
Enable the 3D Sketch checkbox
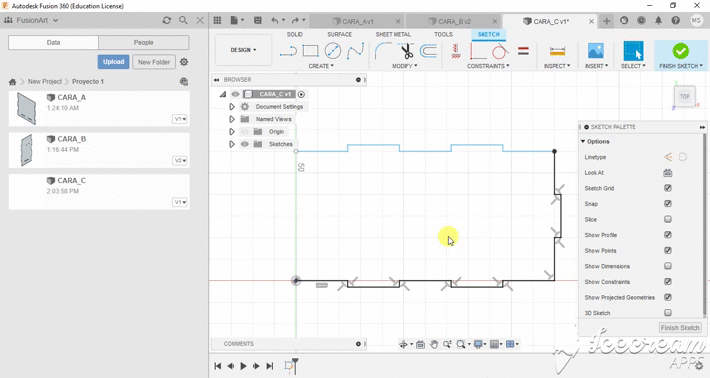tap(667, 313)
